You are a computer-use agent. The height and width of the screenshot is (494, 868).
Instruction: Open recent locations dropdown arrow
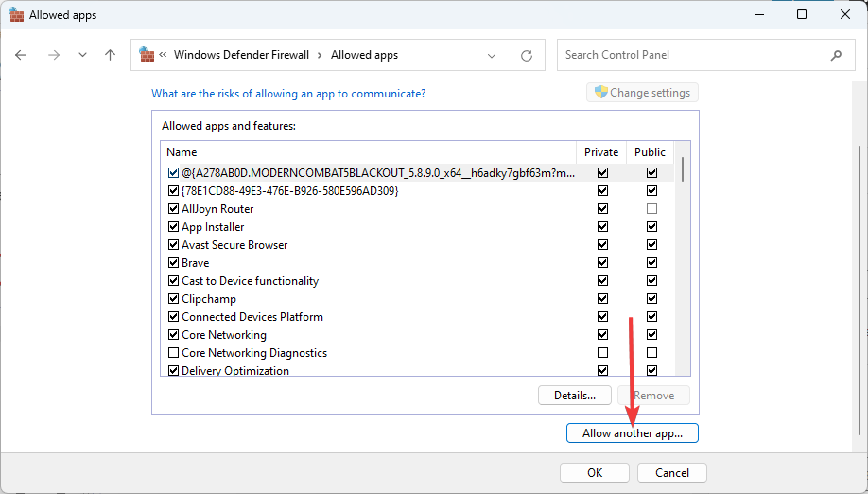pyautogui.click(x=82, y=55)
